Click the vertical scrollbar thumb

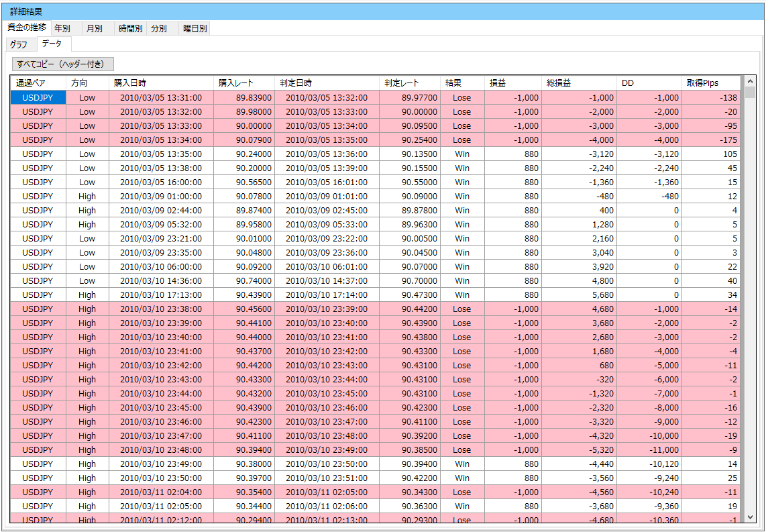click(750, 93)
